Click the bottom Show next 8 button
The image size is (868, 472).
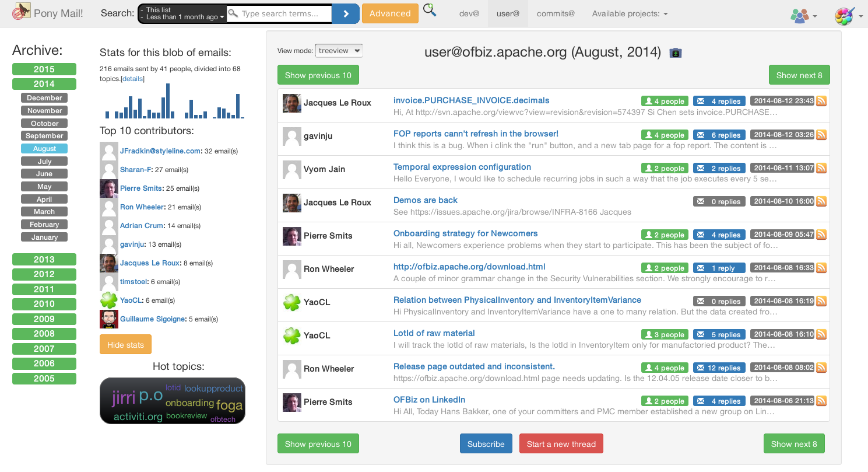tap(794, 444)
